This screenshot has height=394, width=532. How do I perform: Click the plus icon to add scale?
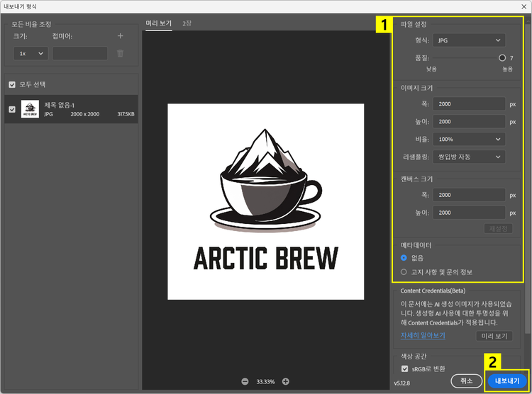click(120, 36)
